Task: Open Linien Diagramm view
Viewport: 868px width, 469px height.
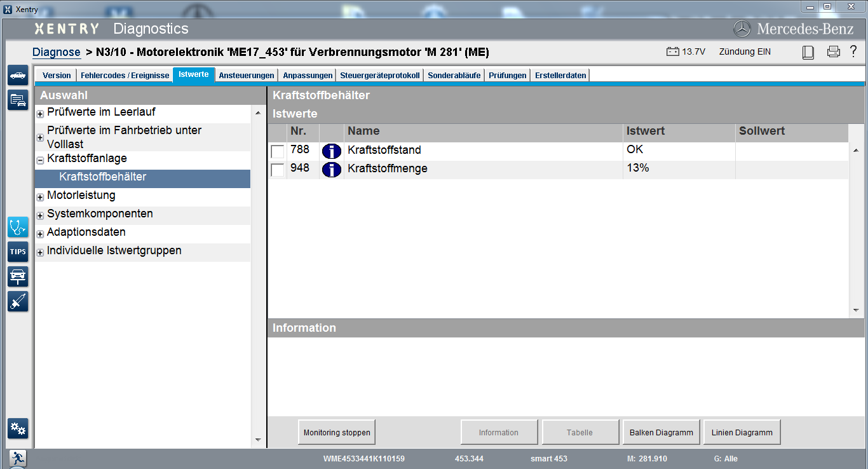Action: 742,432
